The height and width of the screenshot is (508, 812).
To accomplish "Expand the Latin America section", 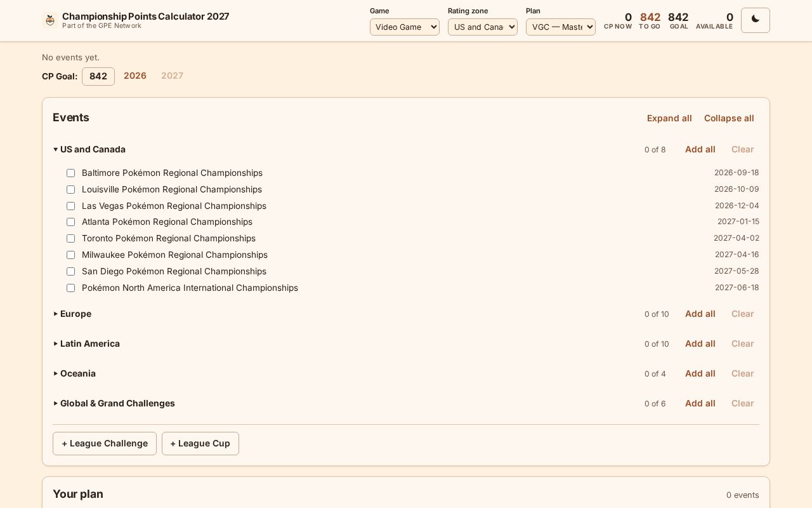I will 86,344.
